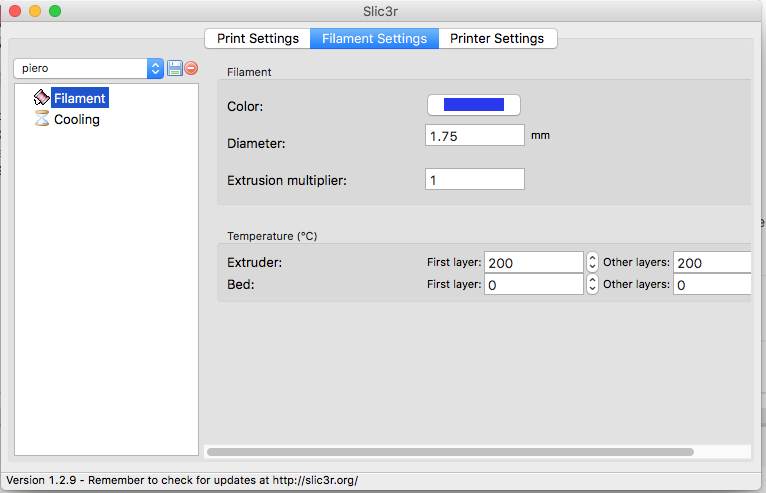The width and height of the screenshot is (766, 493).
Task: Click the Bed other layers temperature field
Action: tap(712, 284)
